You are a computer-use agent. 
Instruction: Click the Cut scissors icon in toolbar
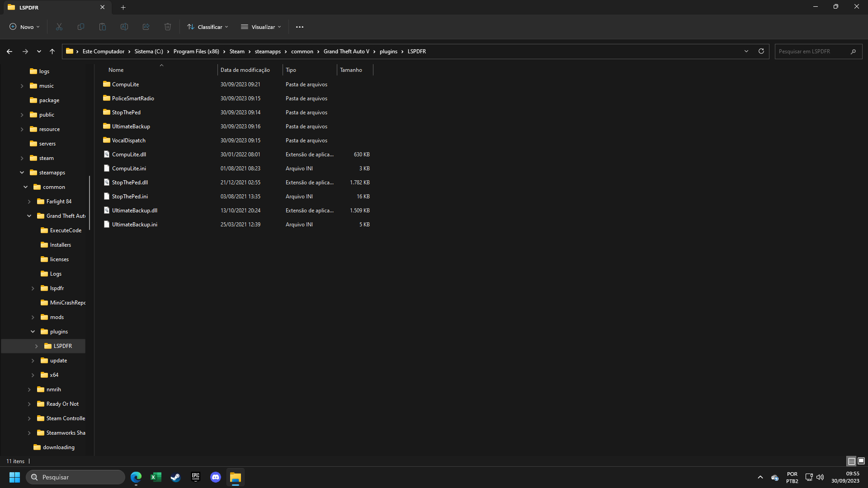[x=59, y=27]
